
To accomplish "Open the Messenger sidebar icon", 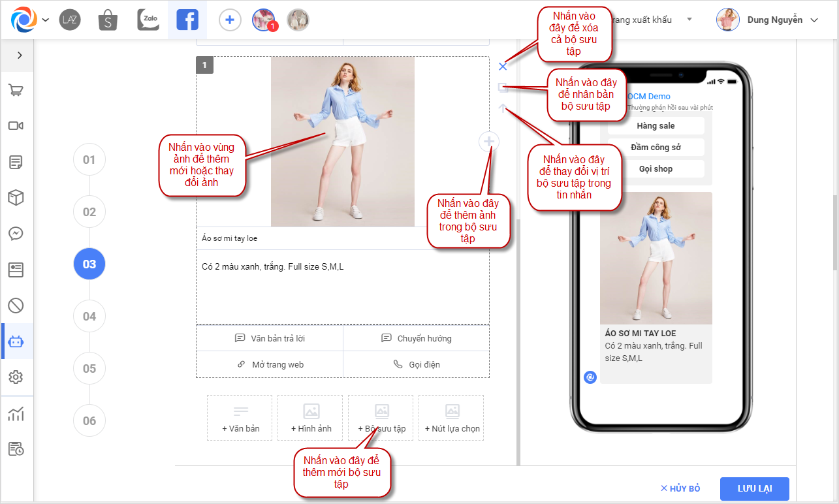I will pyautogui.click(x=16, y=233).
